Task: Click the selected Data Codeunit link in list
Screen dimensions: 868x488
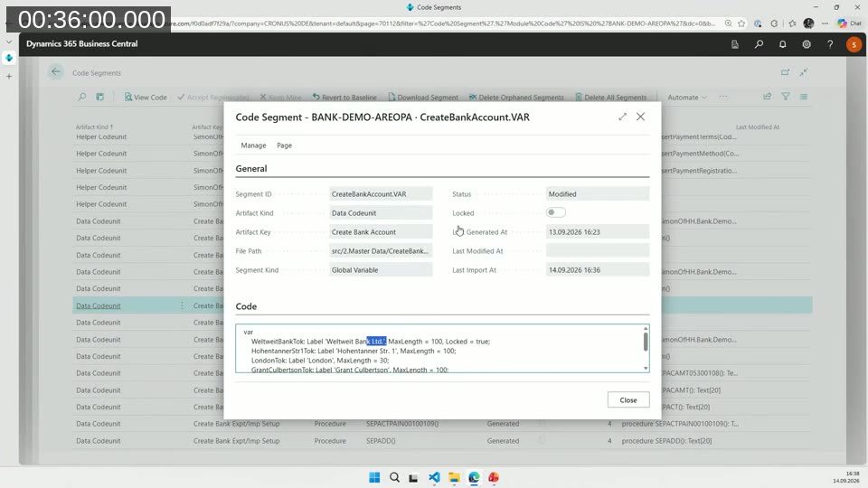Action: coord(98,306)
